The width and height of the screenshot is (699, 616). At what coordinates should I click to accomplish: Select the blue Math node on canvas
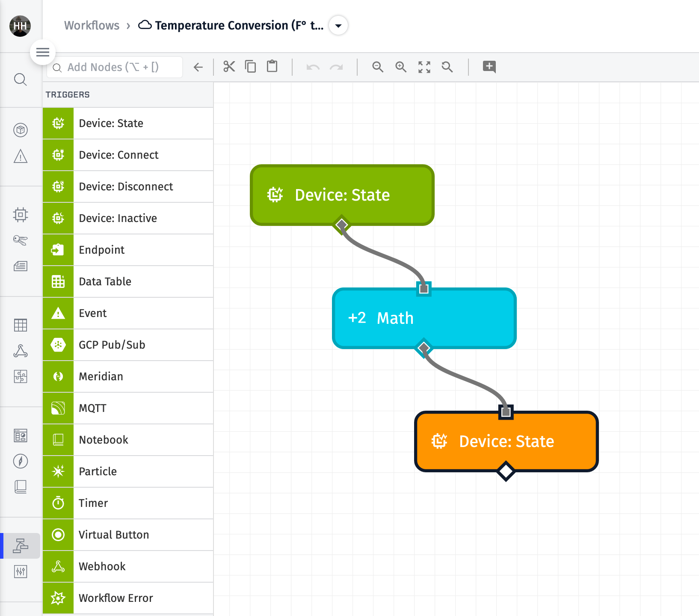pyautogui.click(x=424, y=318)
